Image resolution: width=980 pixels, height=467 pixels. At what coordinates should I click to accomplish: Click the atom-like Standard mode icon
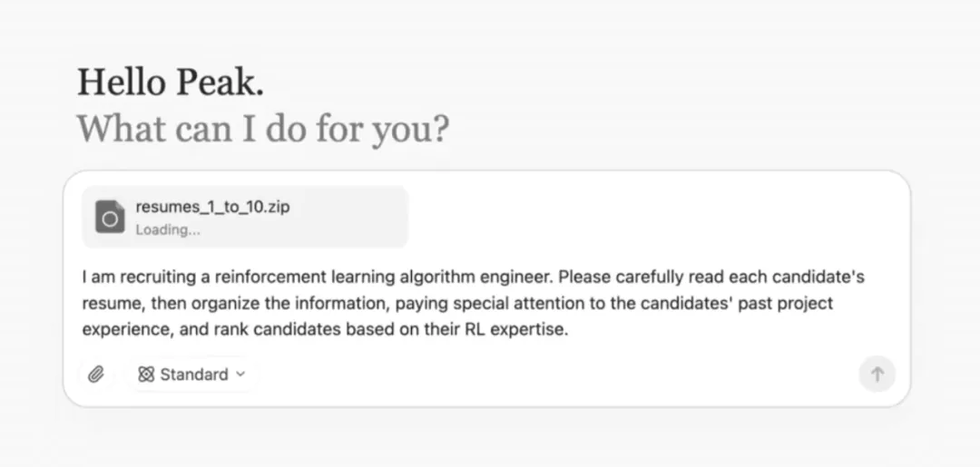click(146, 374)
